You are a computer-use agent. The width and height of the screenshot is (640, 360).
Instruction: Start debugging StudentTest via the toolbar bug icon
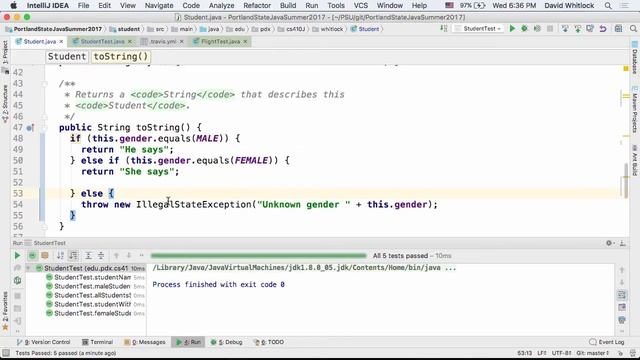click(524, 29)
